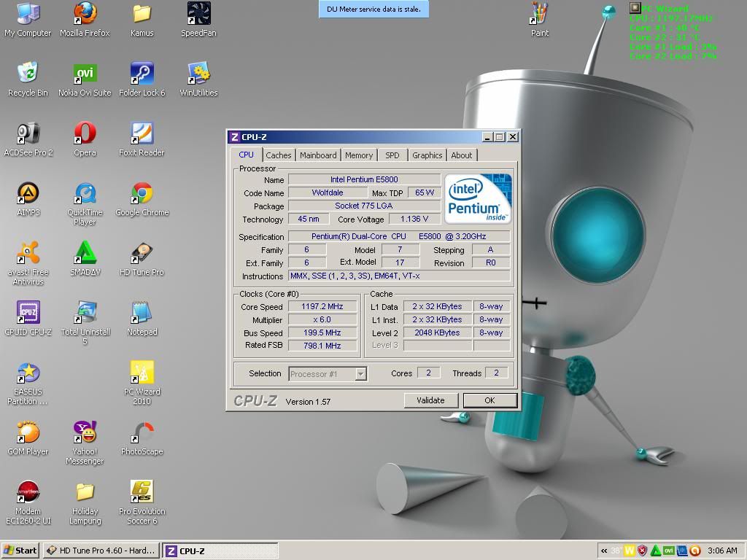Select the Yahoo! Messenger desktop shortcut

tap(85, 443)
